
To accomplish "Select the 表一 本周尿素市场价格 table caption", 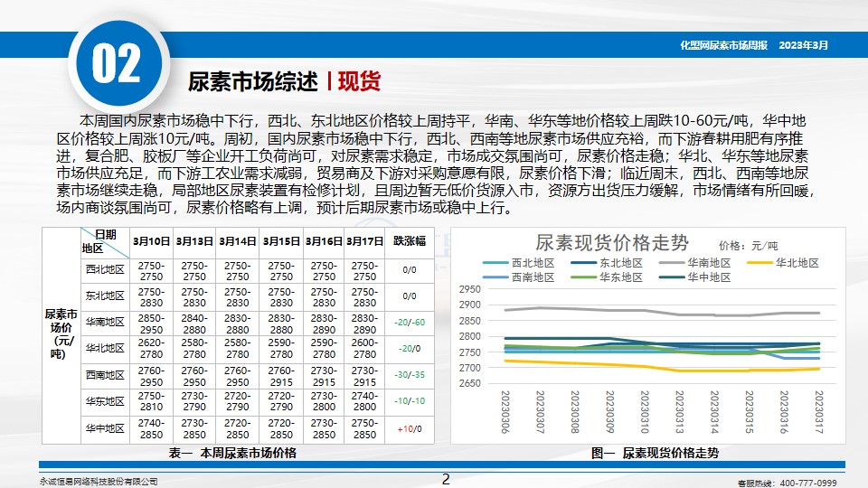I will (232, 453).
